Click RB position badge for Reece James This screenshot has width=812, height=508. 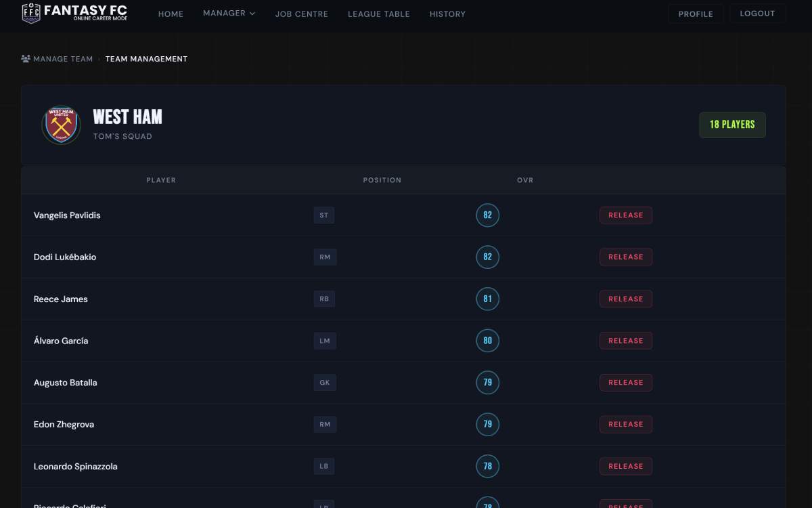(324, 299)
